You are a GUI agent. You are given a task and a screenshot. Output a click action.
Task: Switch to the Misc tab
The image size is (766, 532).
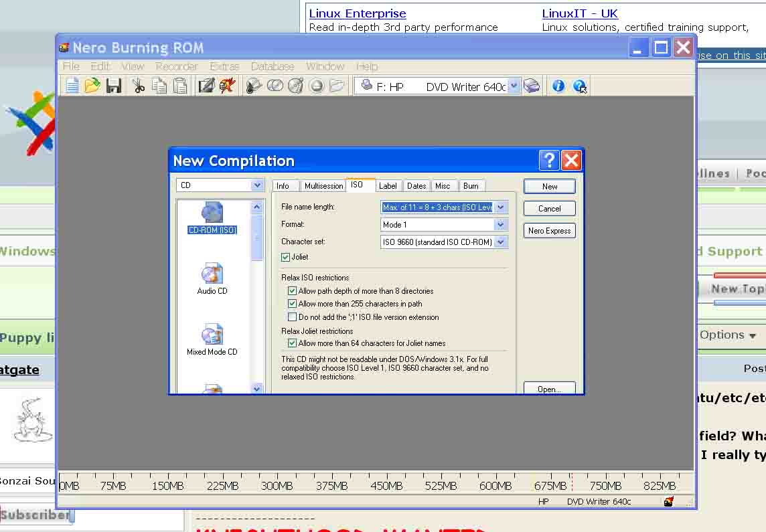tap(443, 186)
